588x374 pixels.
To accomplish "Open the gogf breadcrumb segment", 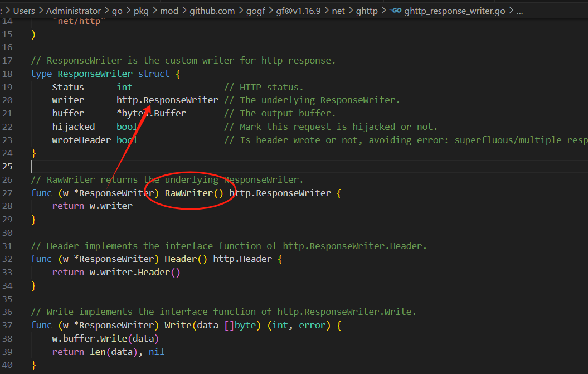I will 255,11.
